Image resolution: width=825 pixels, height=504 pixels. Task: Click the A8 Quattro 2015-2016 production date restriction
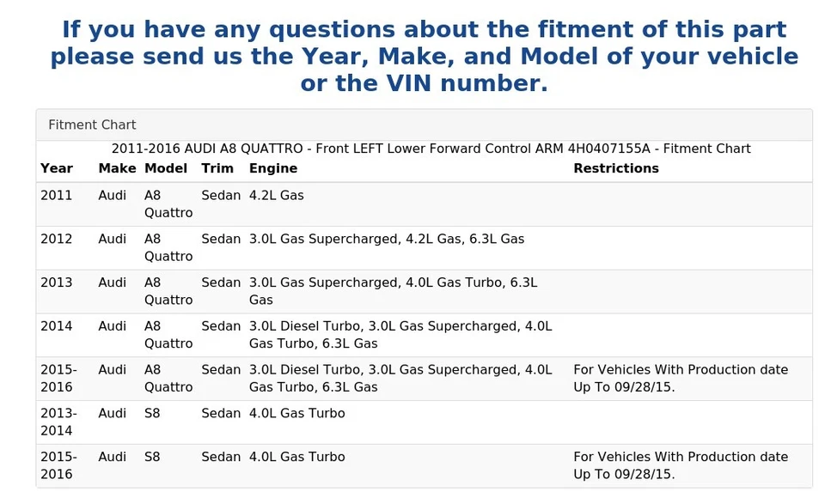point(681,378)
